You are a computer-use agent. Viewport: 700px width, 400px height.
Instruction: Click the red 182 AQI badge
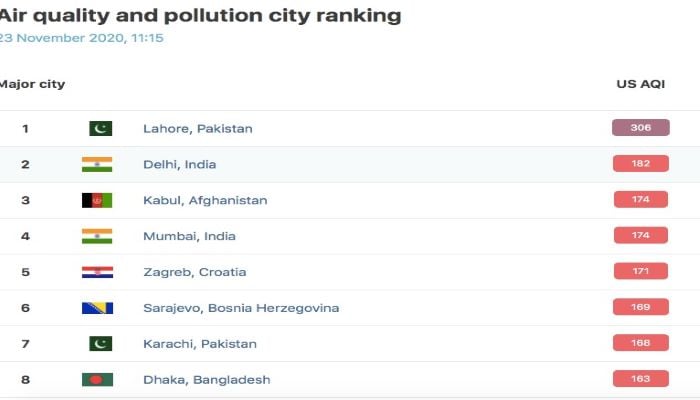click(641, 163)
